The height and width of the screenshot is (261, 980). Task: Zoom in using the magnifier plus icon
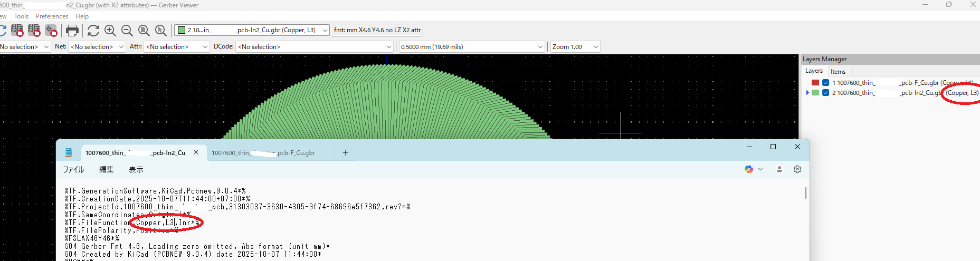(110, 31)
